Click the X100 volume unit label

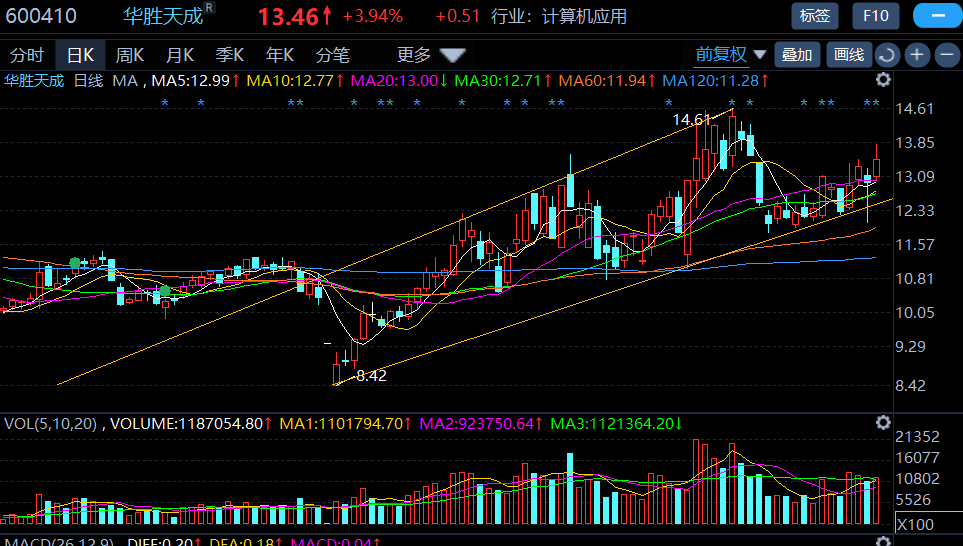(916, 525)
